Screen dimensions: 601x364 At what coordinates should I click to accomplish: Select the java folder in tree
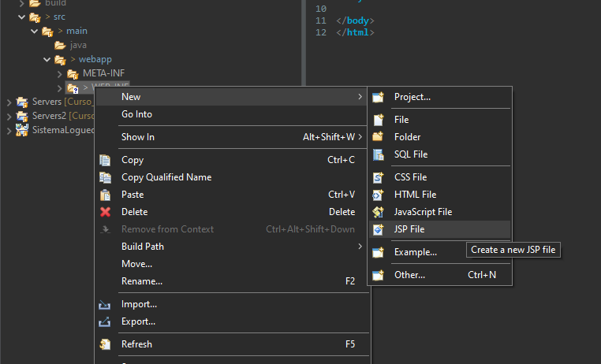tap(78, 45)
